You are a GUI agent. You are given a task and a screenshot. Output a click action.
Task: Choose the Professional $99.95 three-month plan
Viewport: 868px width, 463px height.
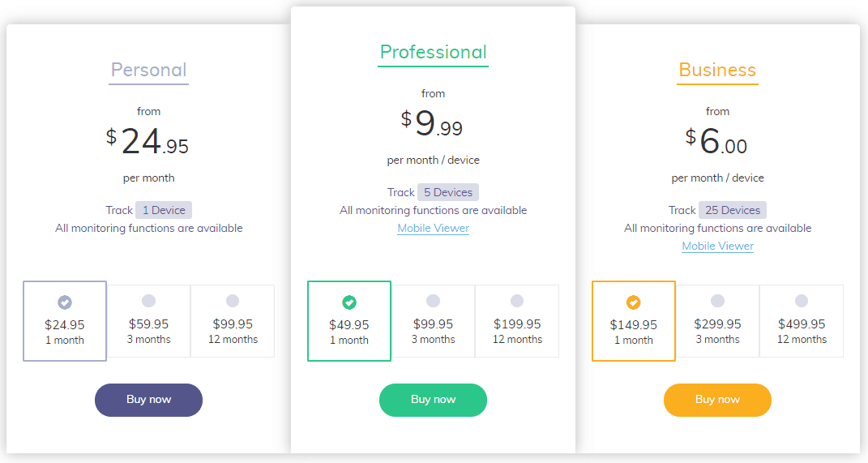tap(433, 321)
